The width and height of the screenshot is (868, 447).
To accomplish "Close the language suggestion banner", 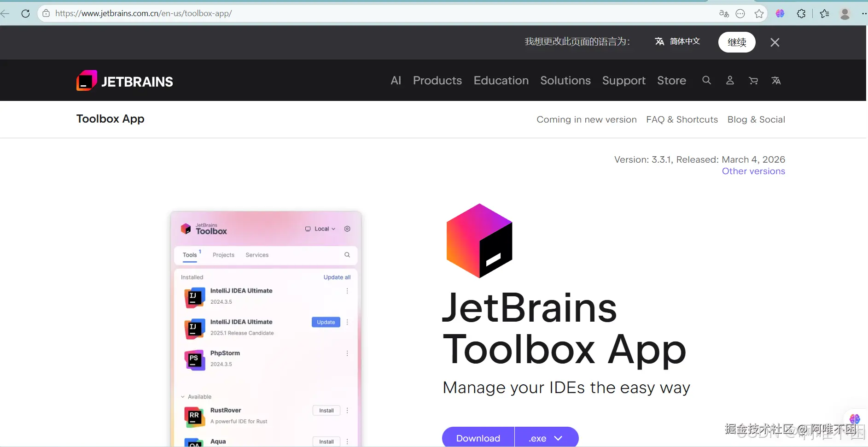I will [775, 42].
